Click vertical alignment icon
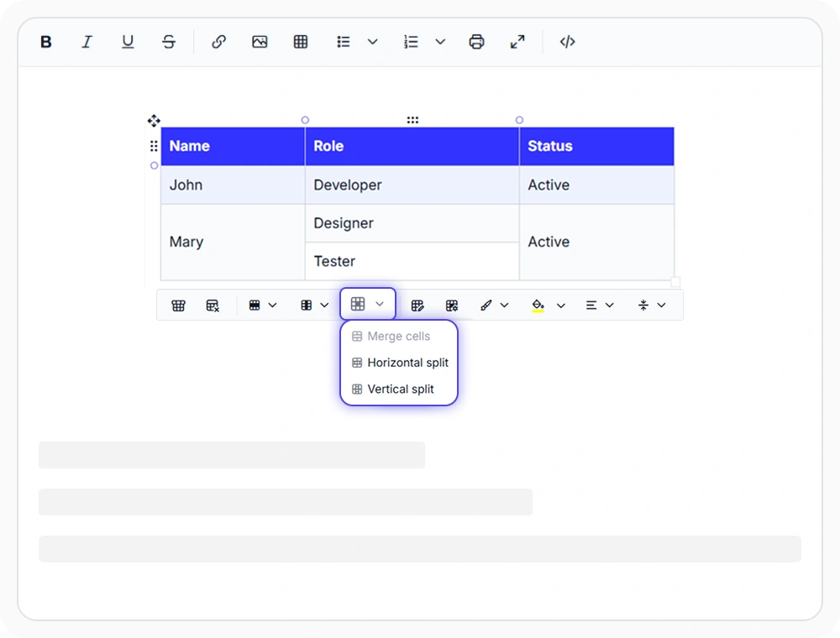The height and width of the screenshot is (638, 840). pos(643,305)
